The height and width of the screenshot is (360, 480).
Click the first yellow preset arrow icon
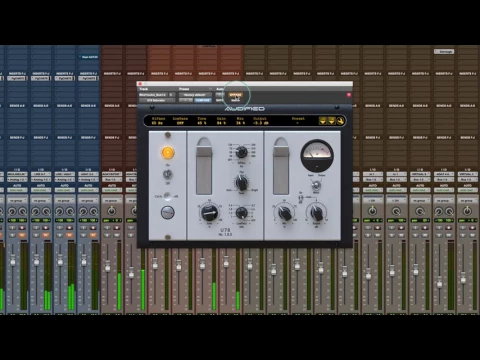coord(323,121)
